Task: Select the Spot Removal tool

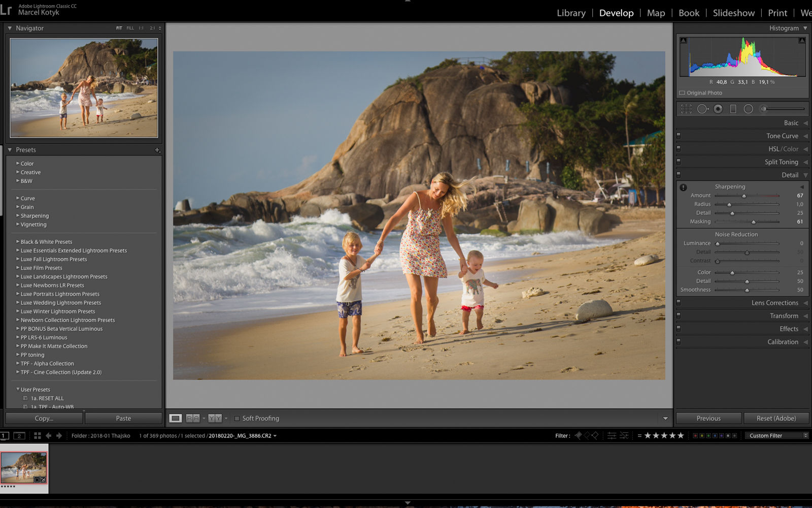Action: coord(702,109)
